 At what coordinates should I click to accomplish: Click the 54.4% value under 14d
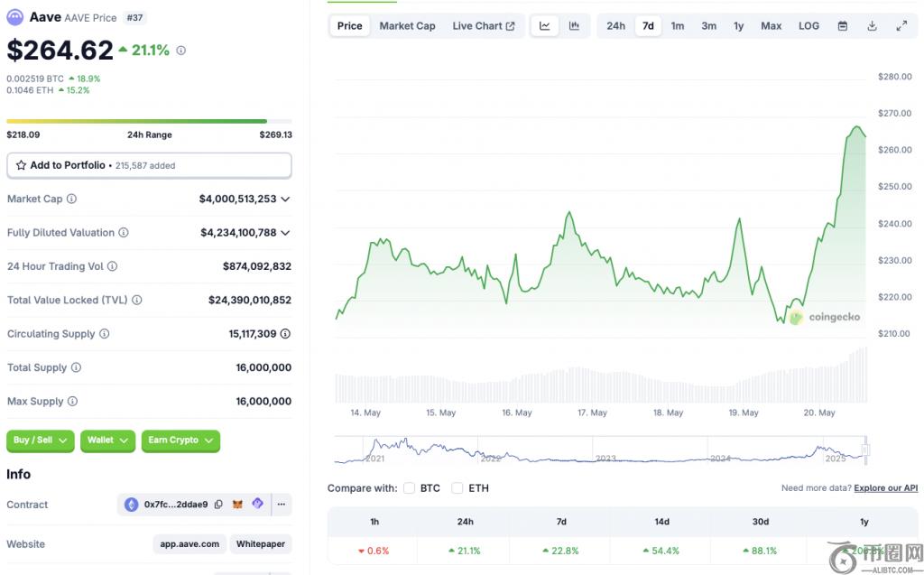[x=665, y=551]
